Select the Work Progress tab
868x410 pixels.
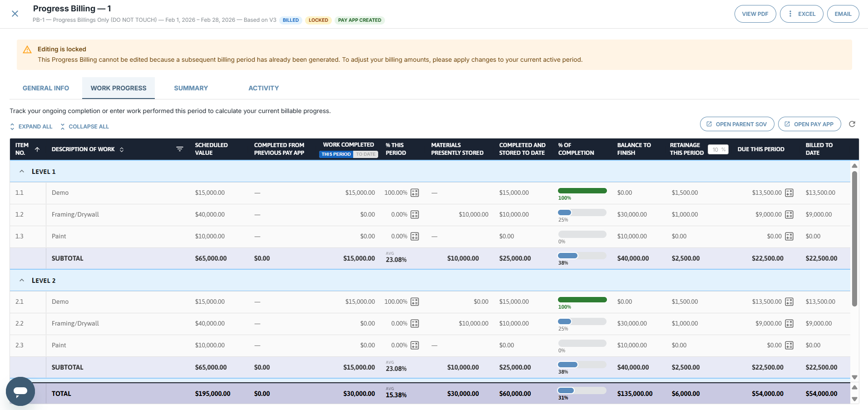point(118,88)
